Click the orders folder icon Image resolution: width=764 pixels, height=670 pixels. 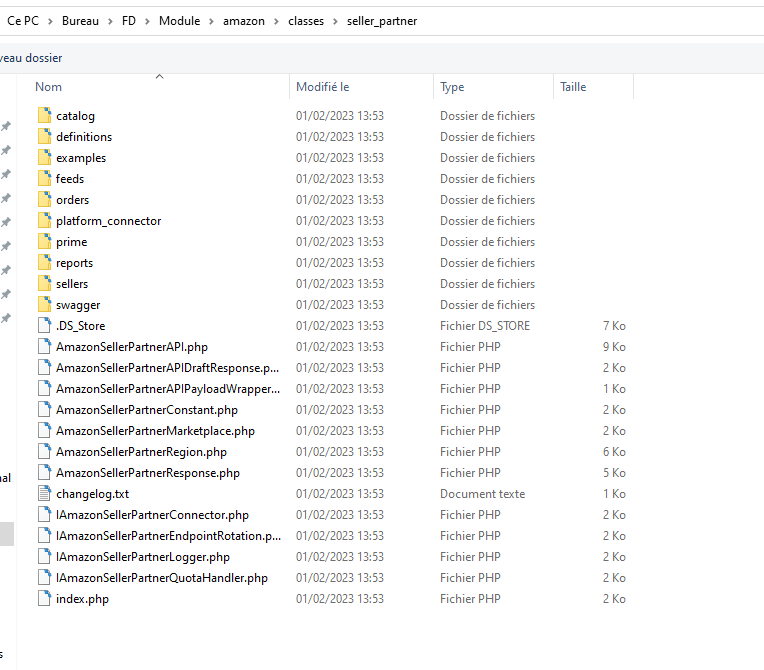pos(44,199)
